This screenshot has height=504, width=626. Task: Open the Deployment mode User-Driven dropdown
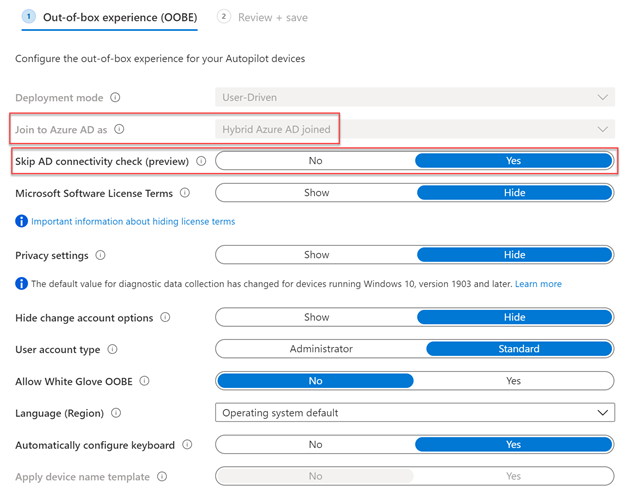point(415,97)
